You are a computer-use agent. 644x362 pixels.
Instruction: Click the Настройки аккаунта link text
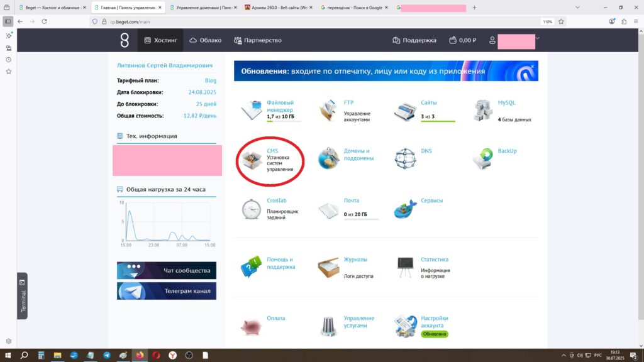[434, 322]
